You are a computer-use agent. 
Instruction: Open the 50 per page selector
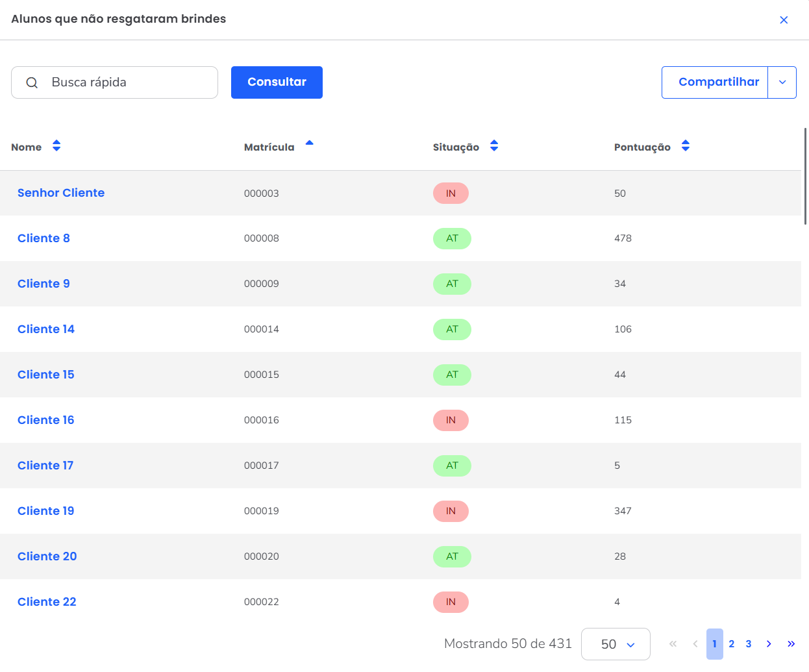point(616,644)
